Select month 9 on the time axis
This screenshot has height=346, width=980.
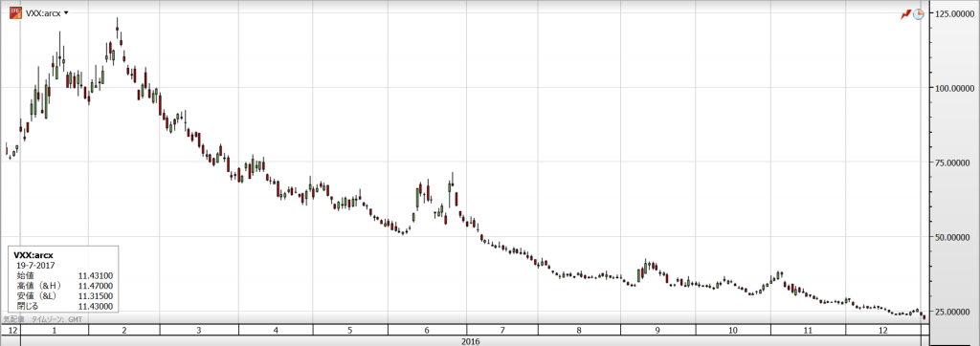click(x=657, y=330)
